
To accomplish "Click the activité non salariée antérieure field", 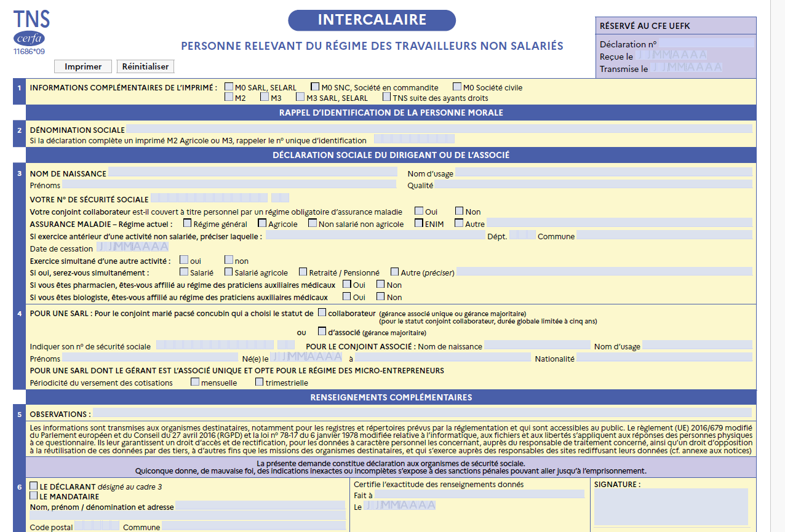I will click(x=374, y=236).
